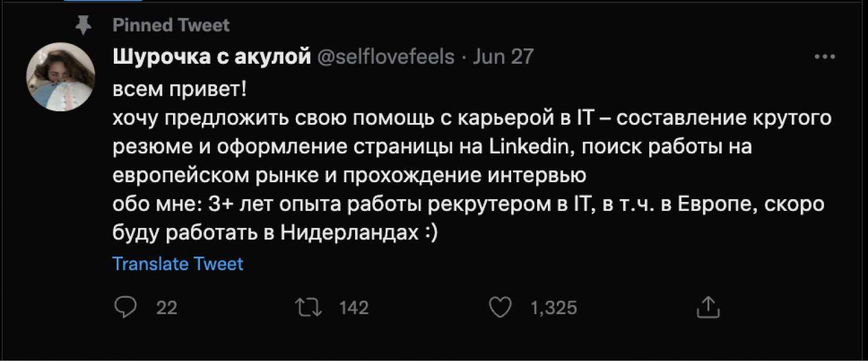Click the reply speech bubble icon

[x=124, y=307]
